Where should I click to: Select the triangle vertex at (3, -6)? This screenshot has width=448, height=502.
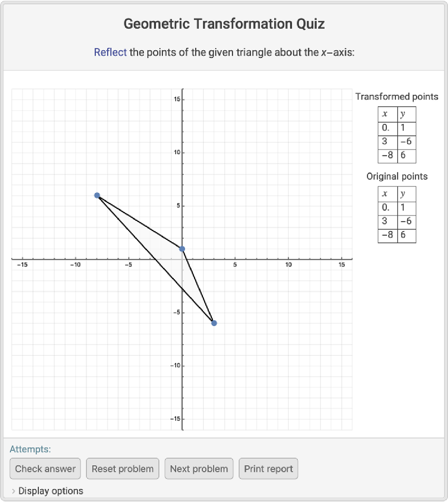point(214,323)
